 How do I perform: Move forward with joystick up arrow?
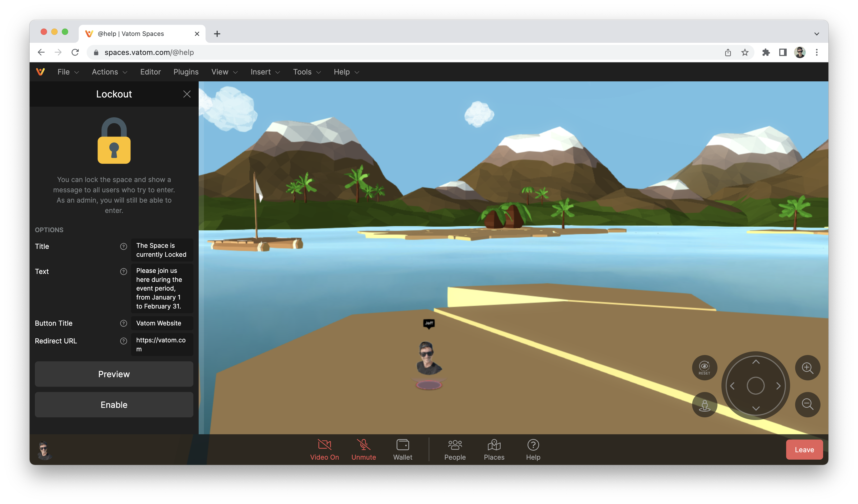756,362
